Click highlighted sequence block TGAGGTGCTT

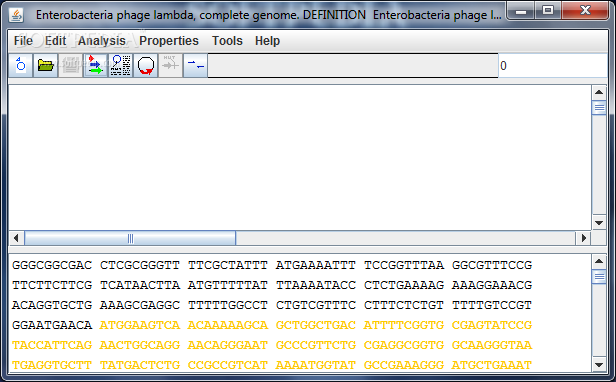coord(52,365)
